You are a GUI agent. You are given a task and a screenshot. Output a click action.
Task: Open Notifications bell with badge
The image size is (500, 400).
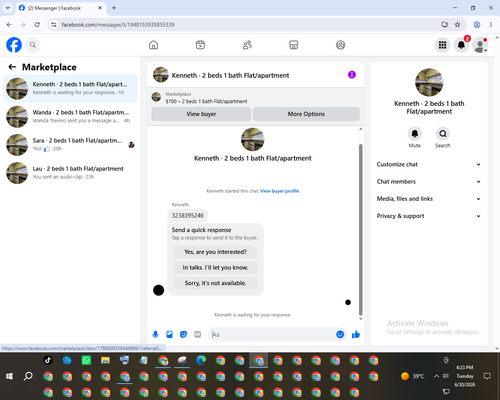461,45
